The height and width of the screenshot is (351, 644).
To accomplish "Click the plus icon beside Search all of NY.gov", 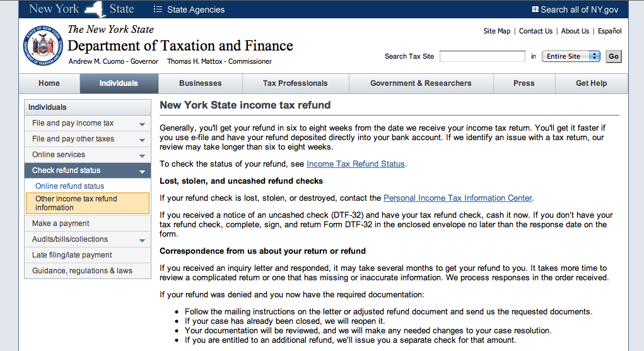I will (x=535, y=9).
